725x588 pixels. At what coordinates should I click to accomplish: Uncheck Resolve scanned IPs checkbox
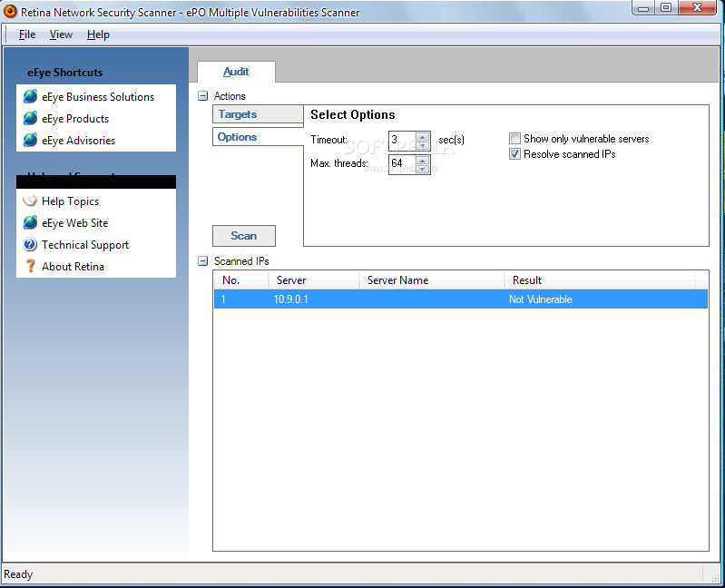[514, 154]
